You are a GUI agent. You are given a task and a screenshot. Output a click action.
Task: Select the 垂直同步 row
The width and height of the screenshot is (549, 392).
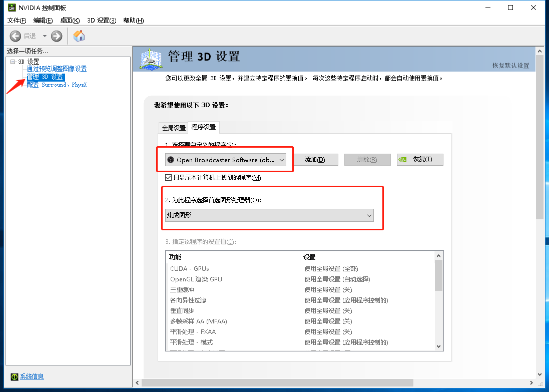pyautogui.click(x=300, y=311)
